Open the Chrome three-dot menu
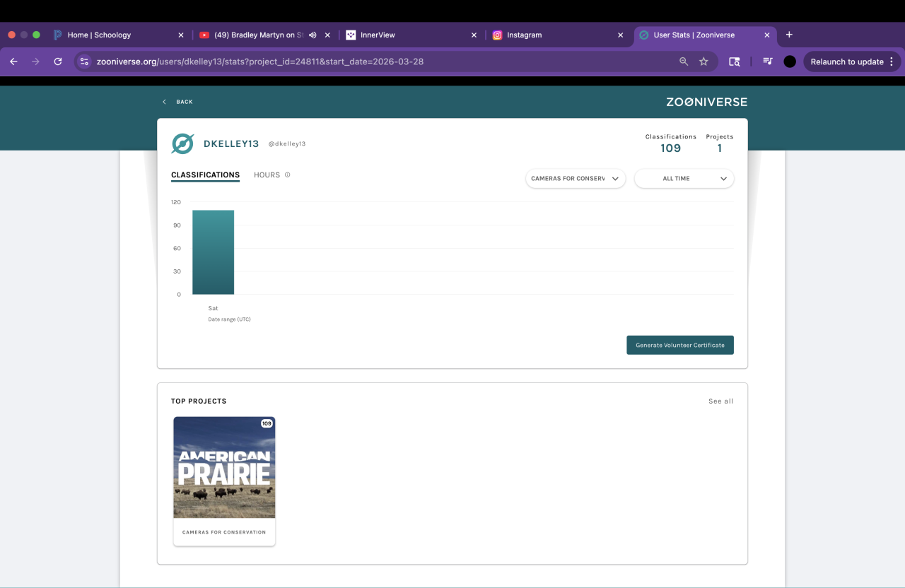Screen dimensions: 905x588 click(x=892, y=61)
